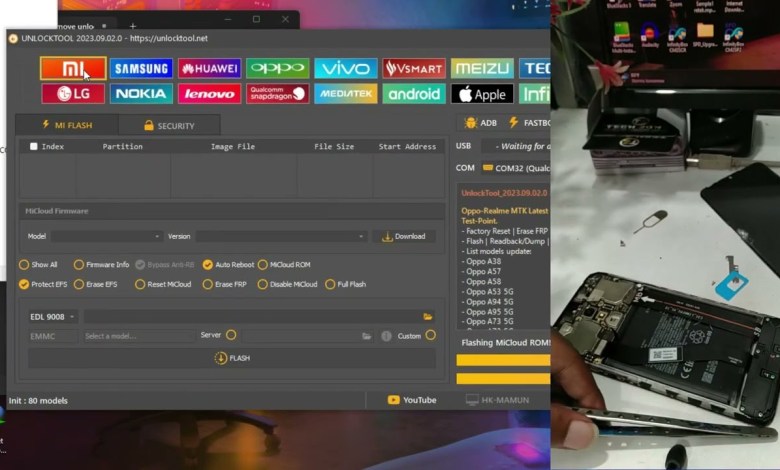Select the Meizu brand icon
The height and width of the screenshot is (470, 780).
482,68
